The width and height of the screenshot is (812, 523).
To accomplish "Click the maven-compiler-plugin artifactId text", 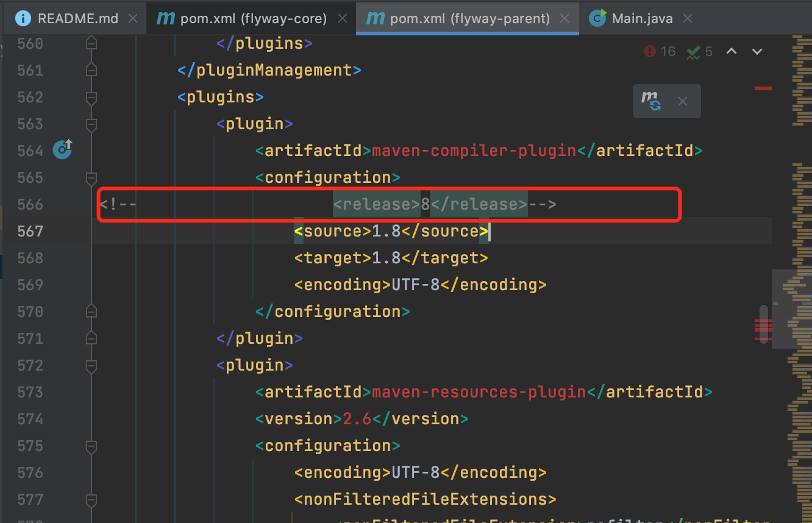I will [474, 151].
